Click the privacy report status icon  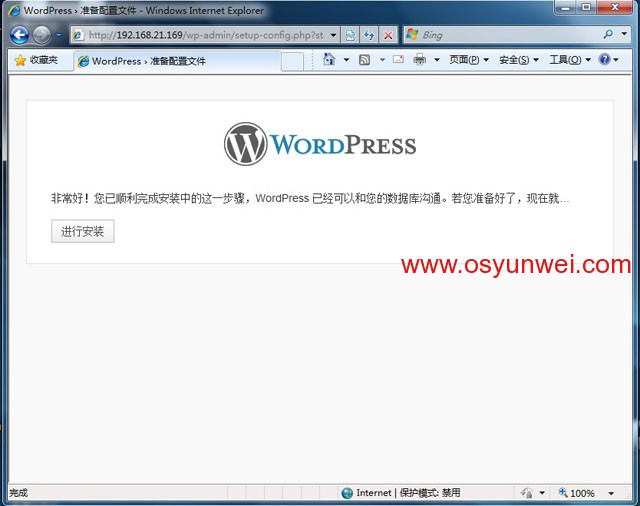pyautogui.click(x=527, y=493)
